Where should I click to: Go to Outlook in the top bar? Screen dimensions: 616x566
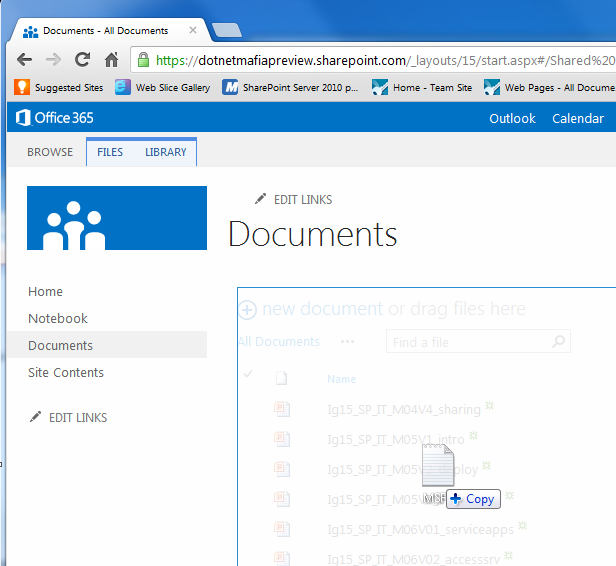click(512, 118)
